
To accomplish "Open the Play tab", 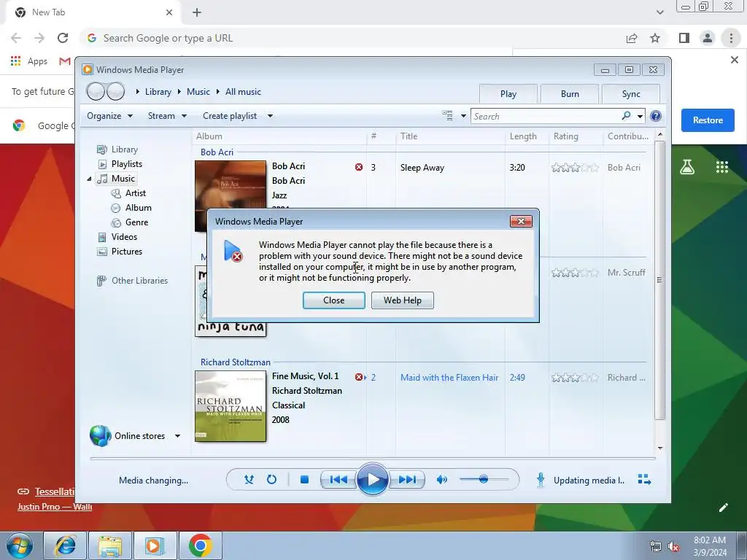I will 508,94.
